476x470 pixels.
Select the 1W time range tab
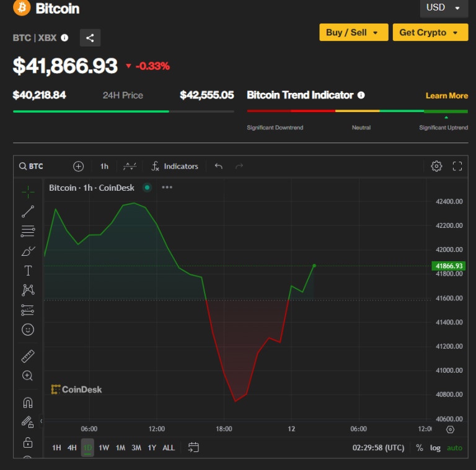point(104,448)
